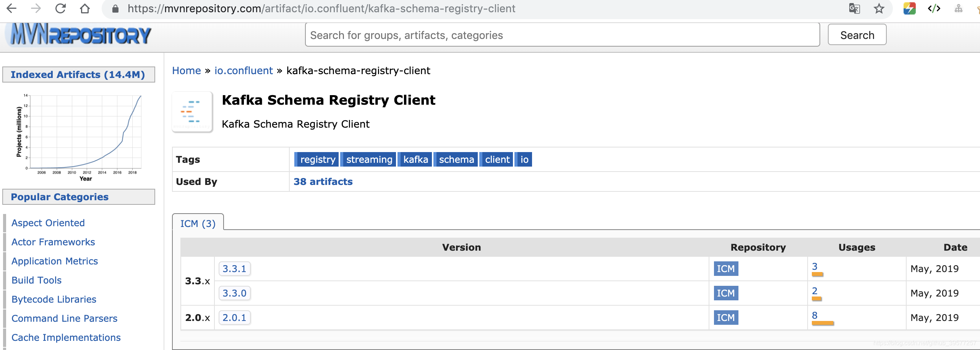Image resolution: width=980 pixels, height=350 pixels.
Task: Browse the Actor Frameworks category
Action: point(53,242)
